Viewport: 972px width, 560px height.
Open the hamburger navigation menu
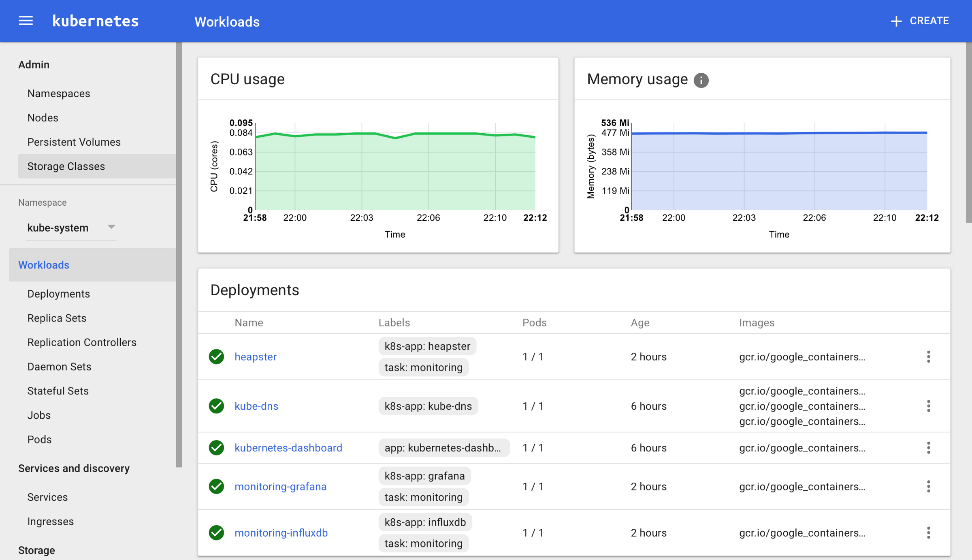coord(26,21)
